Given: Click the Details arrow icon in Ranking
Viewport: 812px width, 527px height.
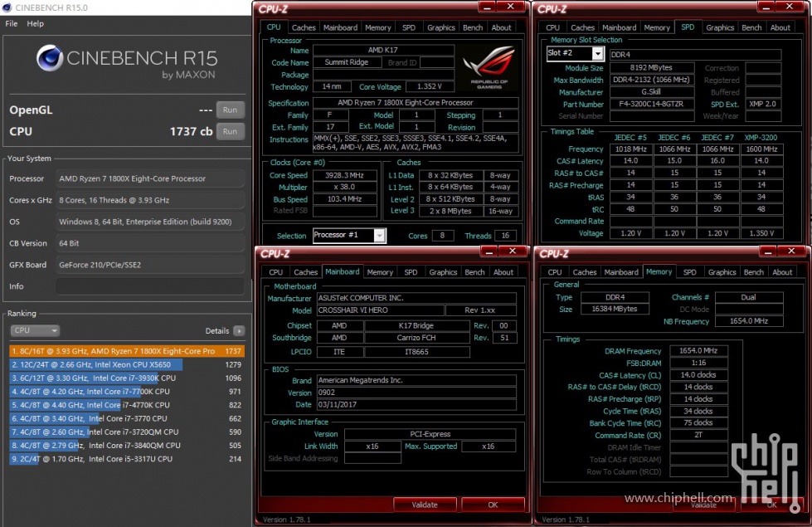Looking at the screenshot, I should (x=239, y=330).
